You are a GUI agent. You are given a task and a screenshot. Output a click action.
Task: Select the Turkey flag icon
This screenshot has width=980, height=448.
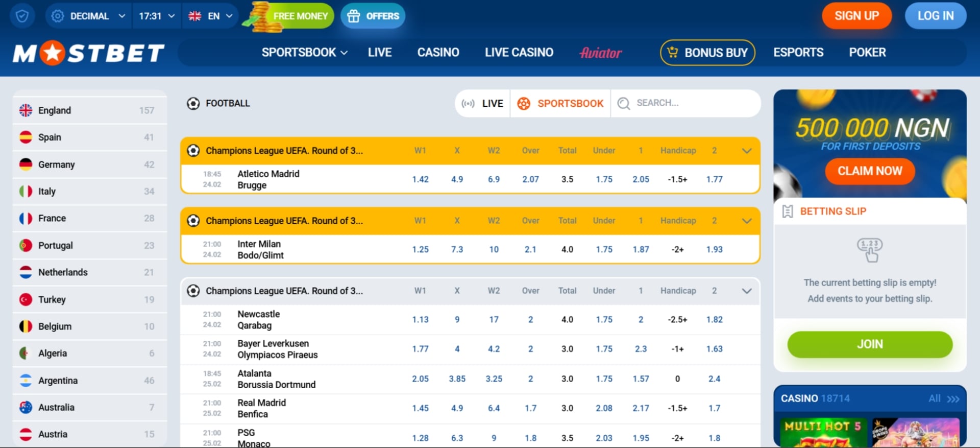pyautogui.click(x=26, y=299)
